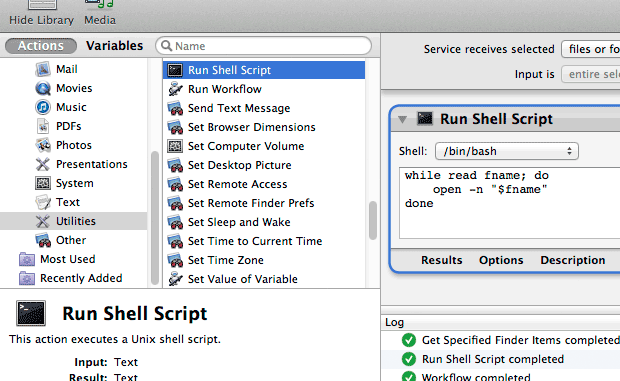Select the System category icon
This screenshot has width=620, height=381.
[x=43, y=183]
